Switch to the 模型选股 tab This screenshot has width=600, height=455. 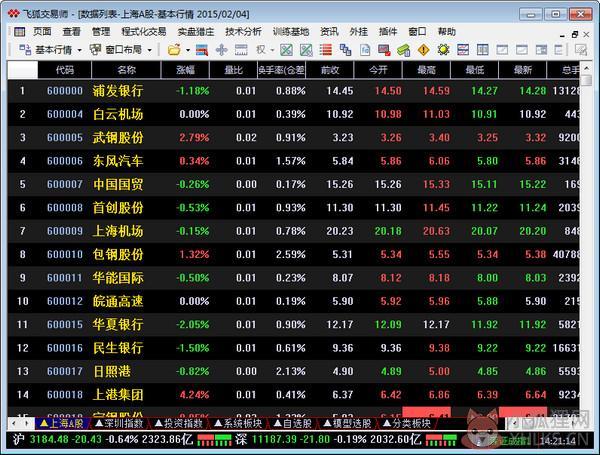pos(348,423)
